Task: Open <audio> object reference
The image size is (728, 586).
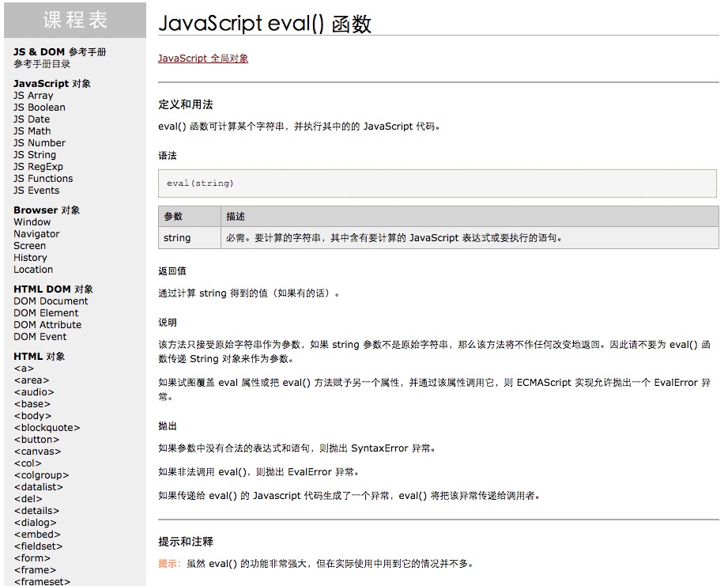Action: (34, 392)
